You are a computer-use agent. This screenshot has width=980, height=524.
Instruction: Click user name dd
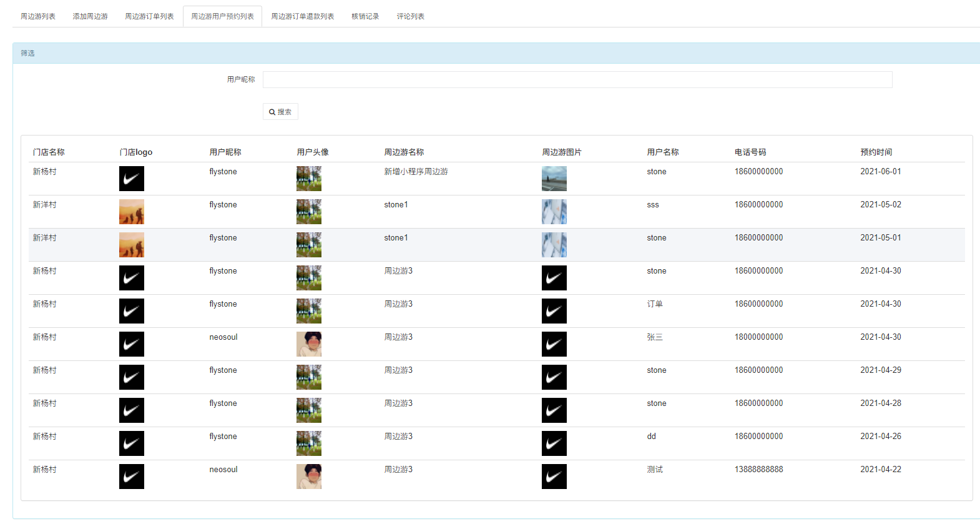coord(652,437)
